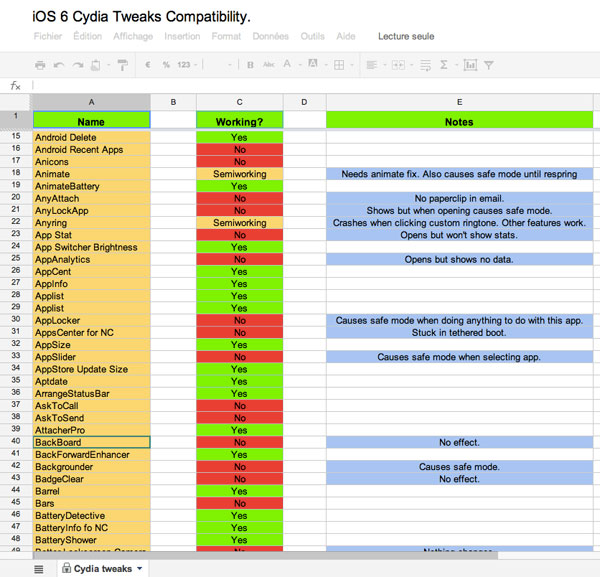The height and width of the screenshot is (577, 600).
Task: Select the paint format roller icon
Action: pyautogui.click(x=123, y=65)
